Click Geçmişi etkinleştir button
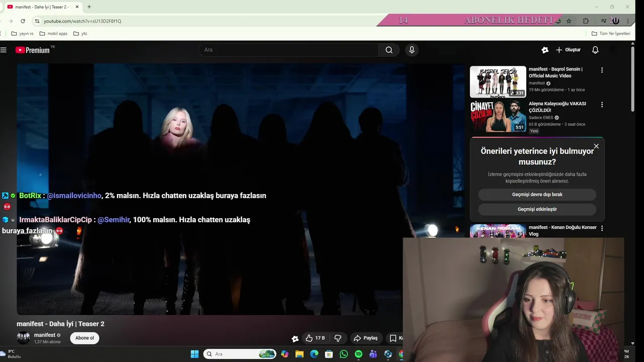Image resolution: width=644 pixels, height=362 pixels. (537, 209)
